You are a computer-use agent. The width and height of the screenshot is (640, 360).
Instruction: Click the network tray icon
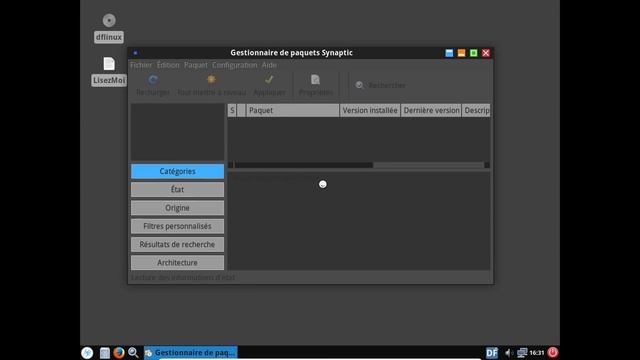click(522, 353)
